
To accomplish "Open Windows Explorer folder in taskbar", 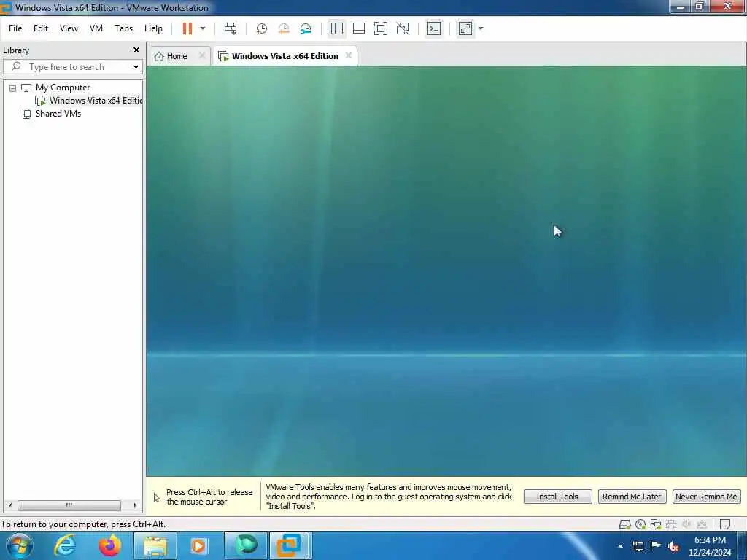I will point(155,545).
